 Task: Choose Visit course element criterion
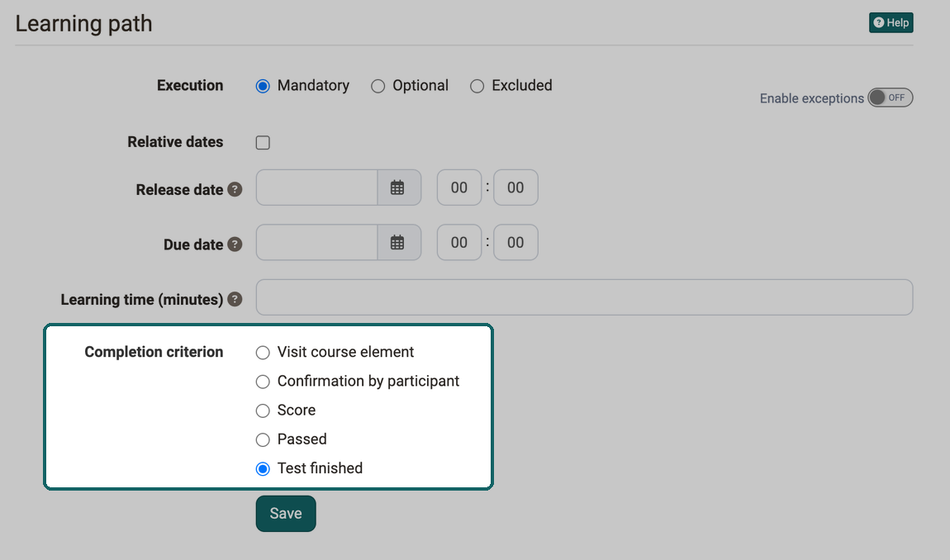click(263, 353)
